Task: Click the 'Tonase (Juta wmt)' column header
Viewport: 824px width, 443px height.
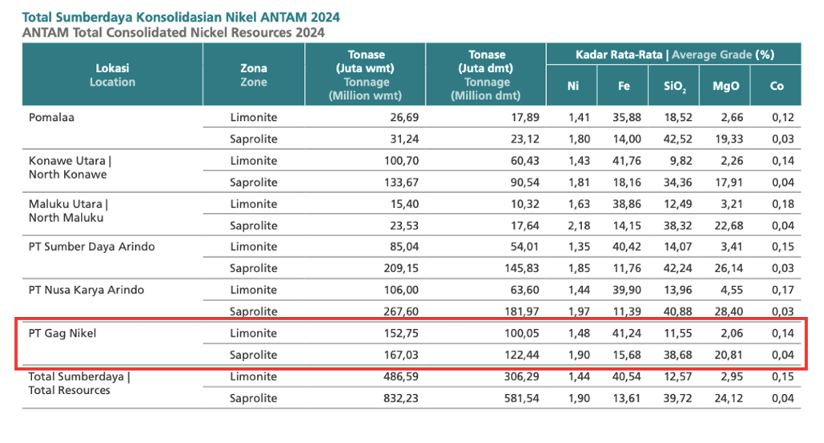Action: click(365, 75)
